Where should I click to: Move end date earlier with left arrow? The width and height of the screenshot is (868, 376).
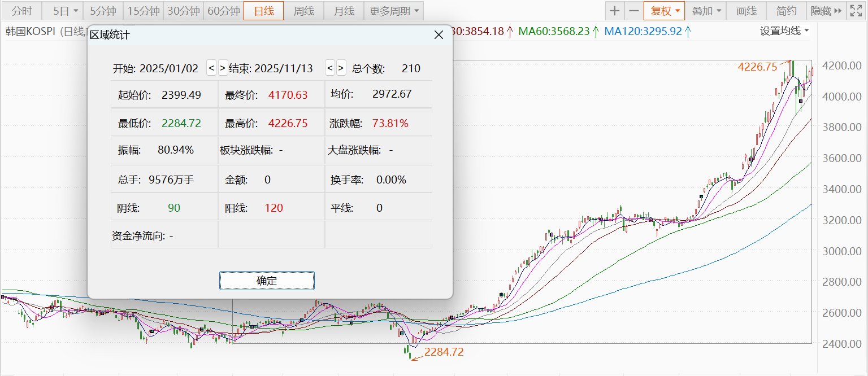coord(330,68)
